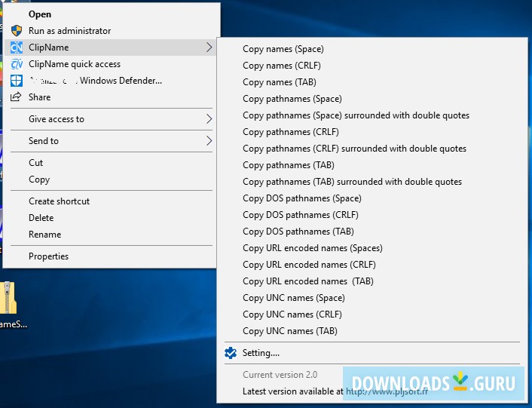Select Create shortcut
This screenshot has width=532, height=408.
coord(109,201)
